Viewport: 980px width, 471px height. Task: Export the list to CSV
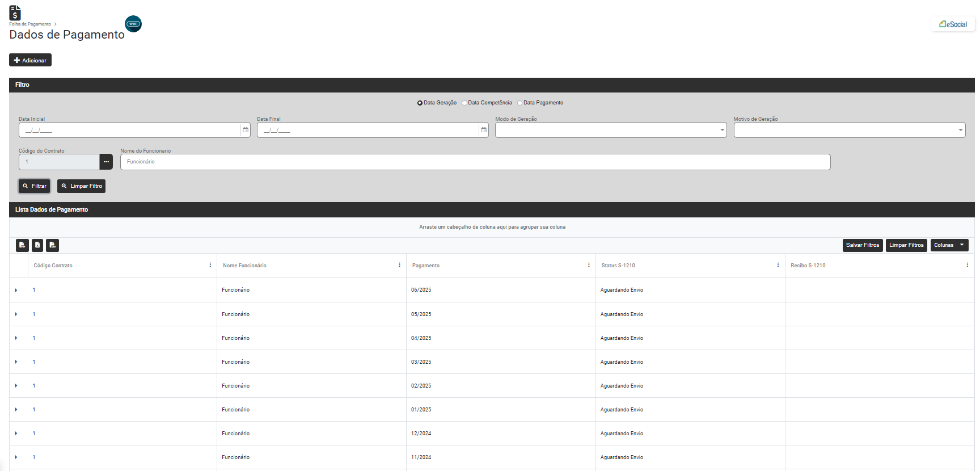point(52,245)
